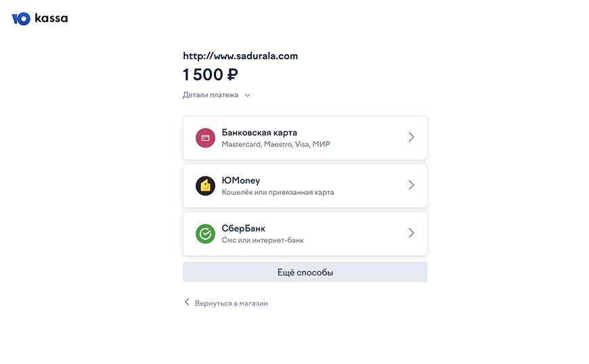Click the YooKassa logo icon
The width and height of the screenshot is (589, 364).
pos(22,19)
